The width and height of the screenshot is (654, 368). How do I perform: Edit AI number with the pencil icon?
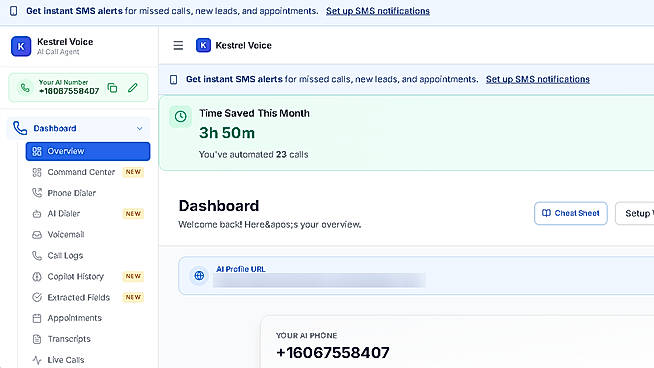coord(133,88)
